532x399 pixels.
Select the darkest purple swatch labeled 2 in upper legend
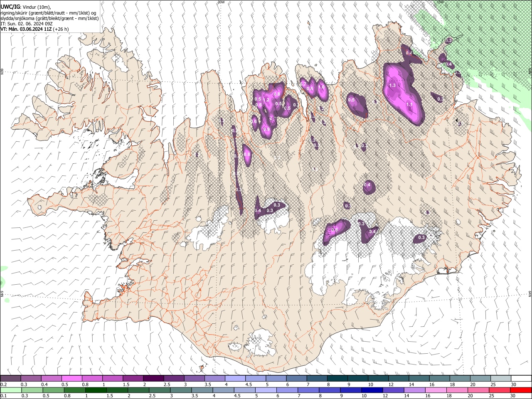(153, 379)
